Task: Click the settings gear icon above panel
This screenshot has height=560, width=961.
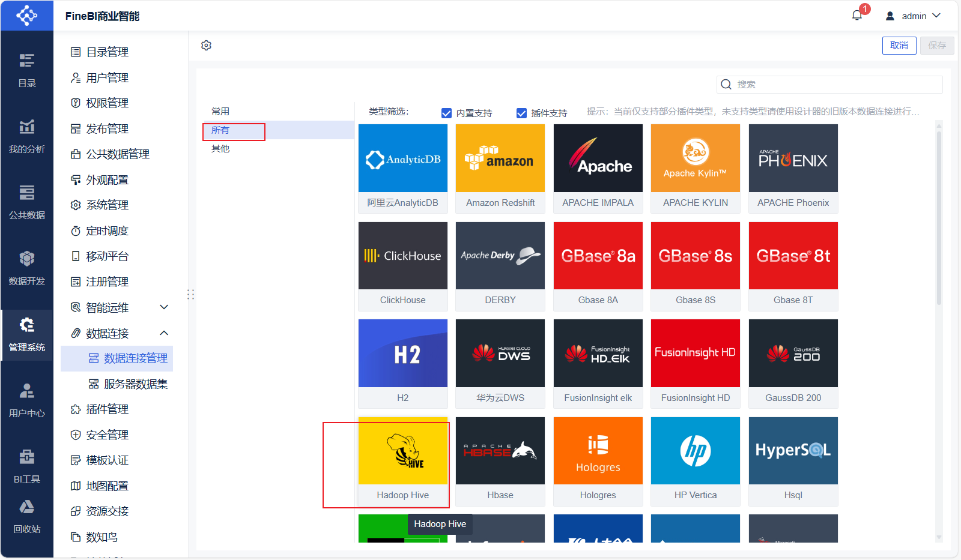Action: [x=206, y=46]
